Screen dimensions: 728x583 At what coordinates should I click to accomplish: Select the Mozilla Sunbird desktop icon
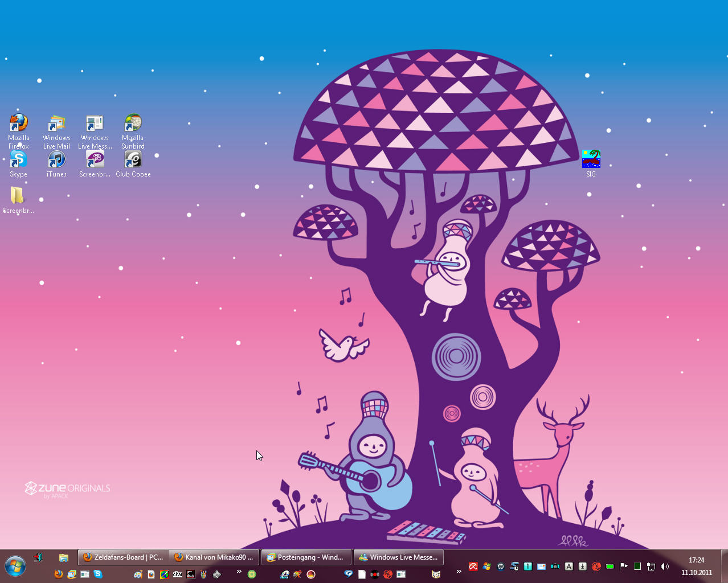click(x=133, y=124)
